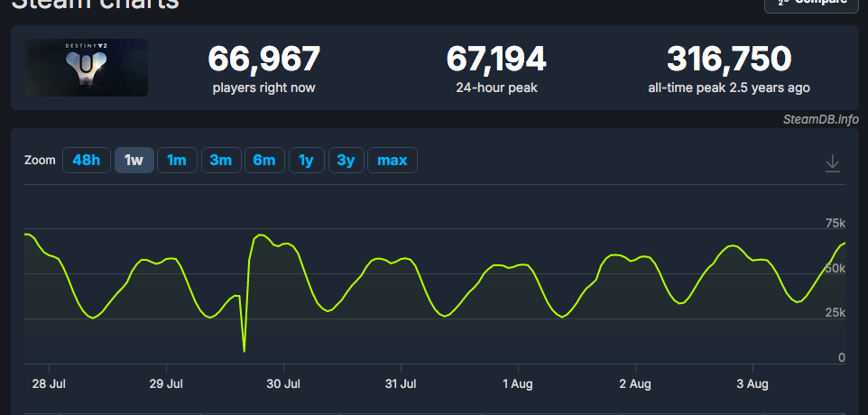Click the sharp dip point on the chart line
Image resolution: width=868 pixels, height=415 pixels.
pos(245,351)
